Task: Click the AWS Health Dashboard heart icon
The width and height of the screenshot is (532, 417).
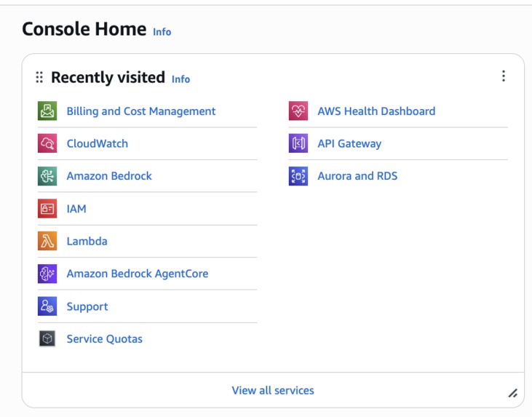Action: 298,111
